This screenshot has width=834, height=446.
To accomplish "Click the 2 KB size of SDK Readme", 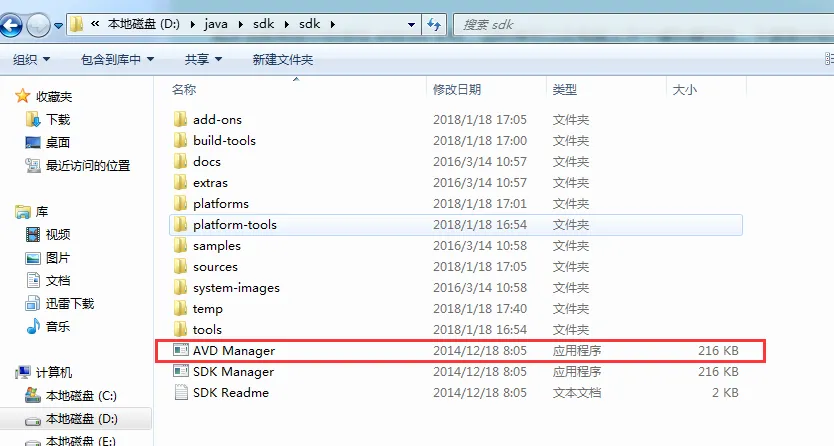I will point(725,393).
